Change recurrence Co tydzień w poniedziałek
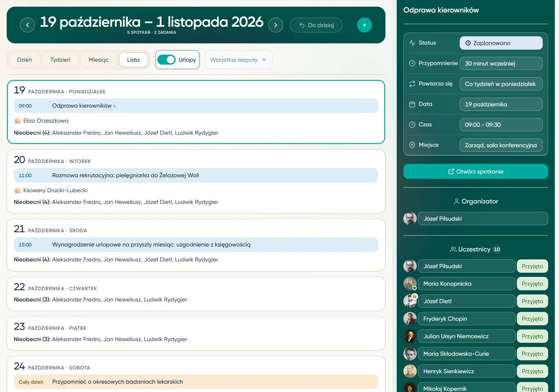 pyautogui.click(x=501, y=84)
